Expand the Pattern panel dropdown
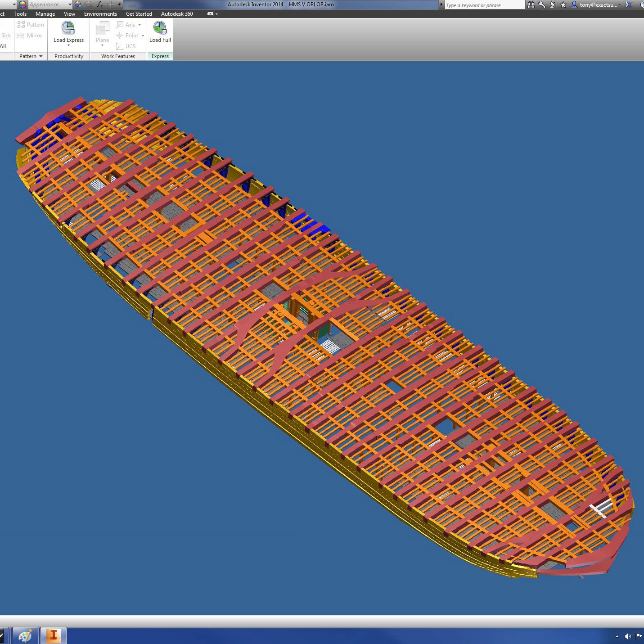The image size is (644, 644). [41, 56]
